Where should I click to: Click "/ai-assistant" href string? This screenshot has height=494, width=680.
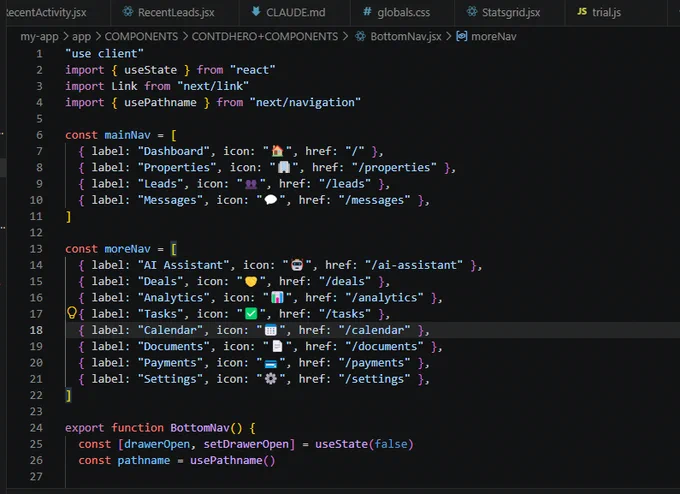414,265
